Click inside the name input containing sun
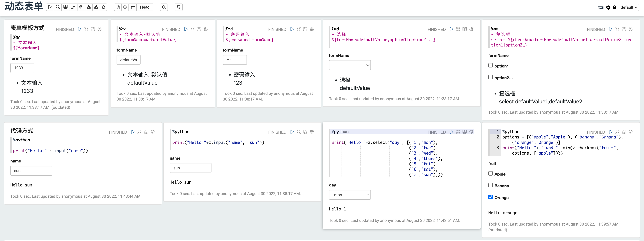This screenshot has width=644, height=241. [x=191, y=168]
